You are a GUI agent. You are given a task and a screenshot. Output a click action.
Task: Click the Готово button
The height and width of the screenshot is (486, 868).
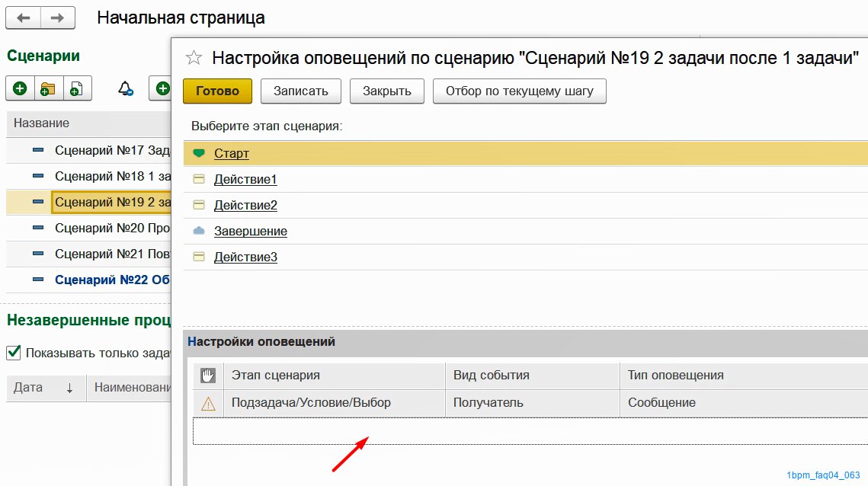(x=217, y=91)
